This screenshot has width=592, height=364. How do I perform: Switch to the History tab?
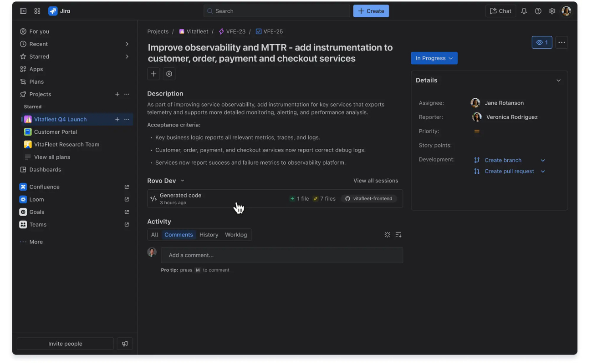[209, 235]
